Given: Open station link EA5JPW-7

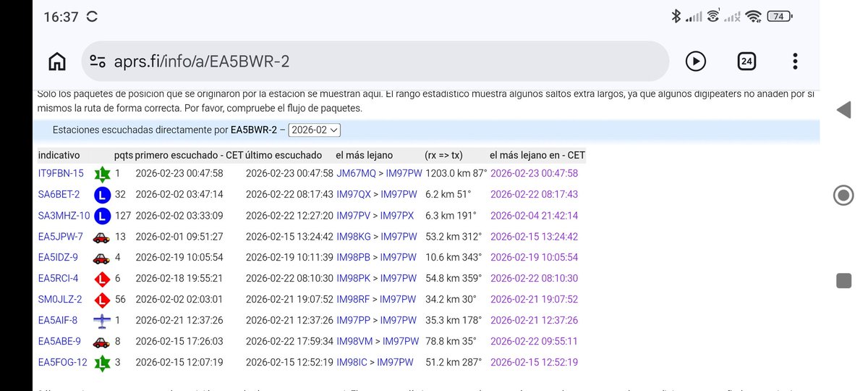Looking at the screenshot, I should [x=60, y=237].
